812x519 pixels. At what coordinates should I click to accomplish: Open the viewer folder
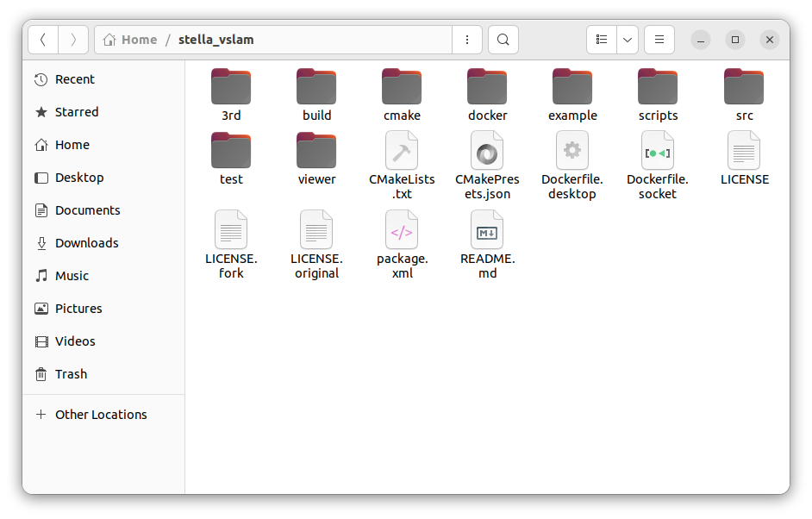tap(316, 151)
